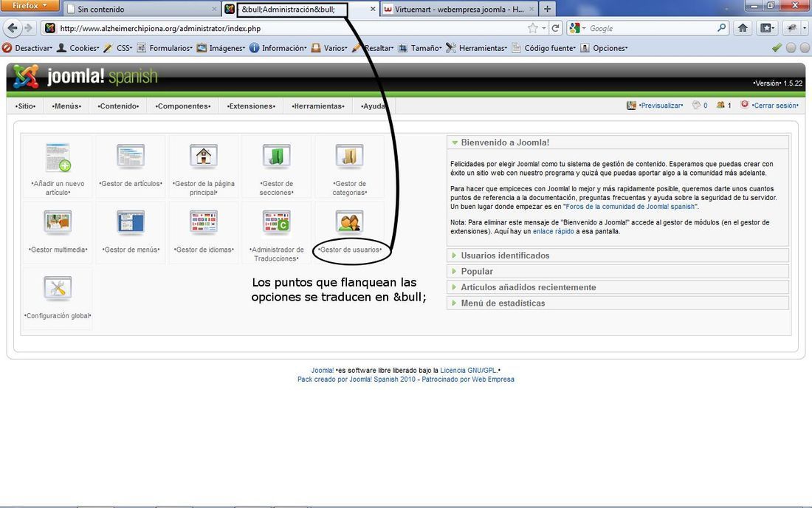Screen dimensions: 812x508
Task: Open the Opciones developer toolbar menu
Action: coord(604,48)
